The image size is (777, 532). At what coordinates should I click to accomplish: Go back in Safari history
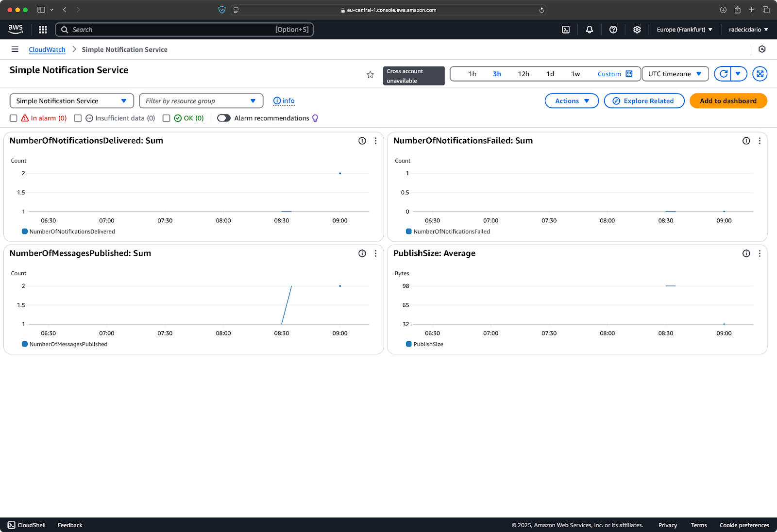(x=65, y=10)
